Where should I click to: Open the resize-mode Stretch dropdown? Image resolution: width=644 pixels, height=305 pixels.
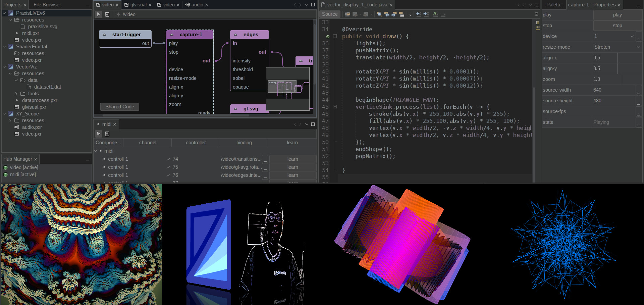[x=616, y=47]
